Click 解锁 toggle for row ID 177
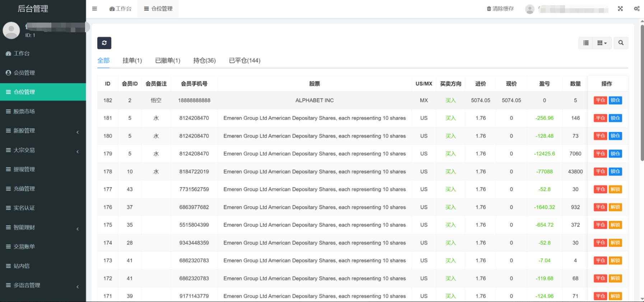This screenshot has height=302, width=644. tap(615, 189)
